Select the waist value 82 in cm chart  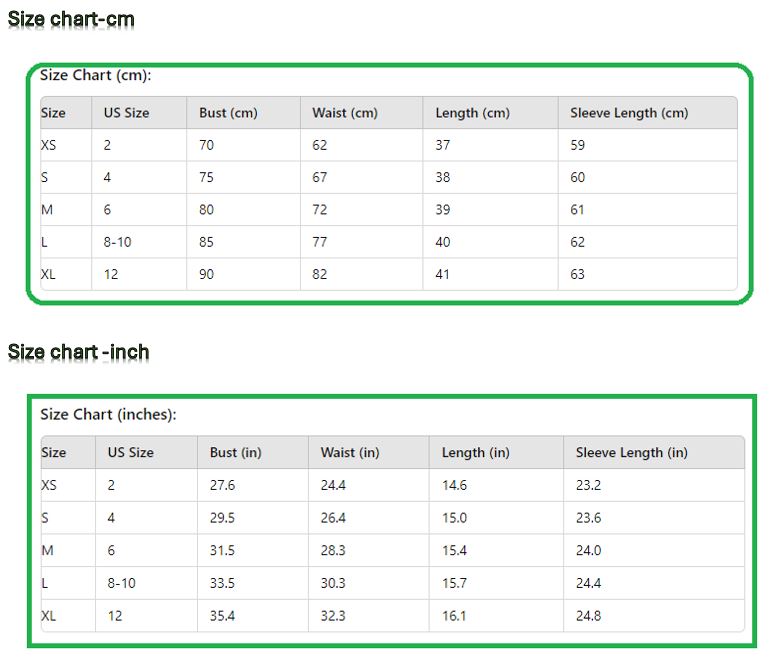click(x=320, y=274)
